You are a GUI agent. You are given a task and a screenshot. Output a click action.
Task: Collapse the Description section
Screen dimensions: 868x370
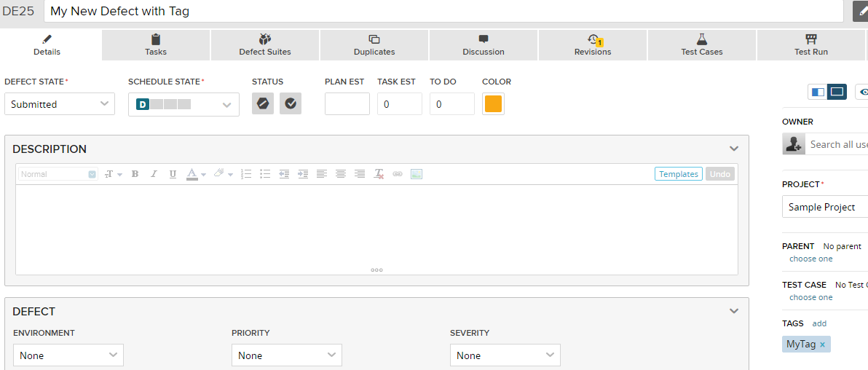coord(734,149)
